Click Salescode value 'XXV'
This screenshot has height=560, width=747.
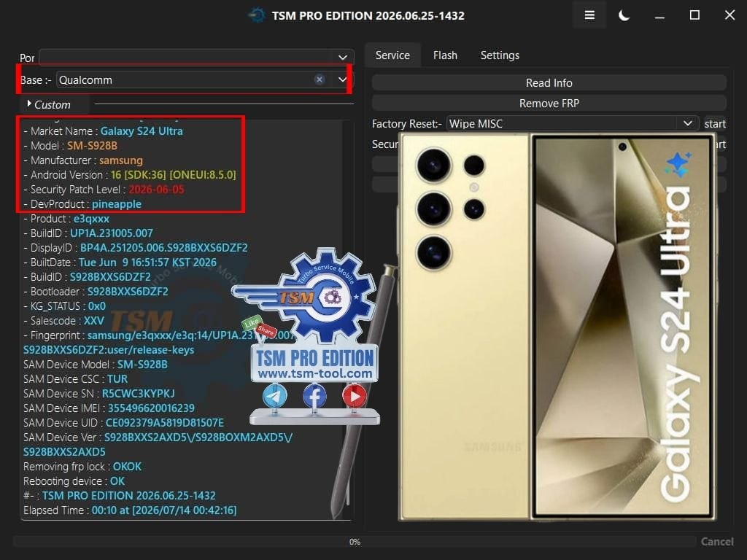pos(94,321)
